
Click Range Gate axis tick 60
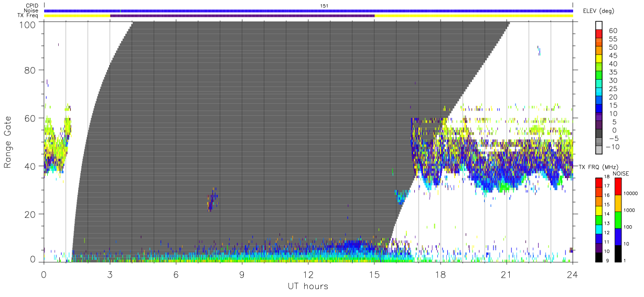30,118
